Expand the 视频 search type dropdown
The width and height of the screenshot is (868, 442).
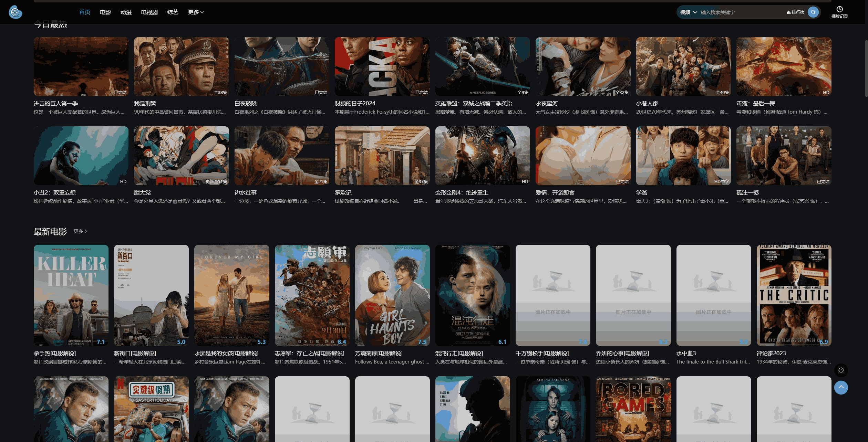[688, 12]
